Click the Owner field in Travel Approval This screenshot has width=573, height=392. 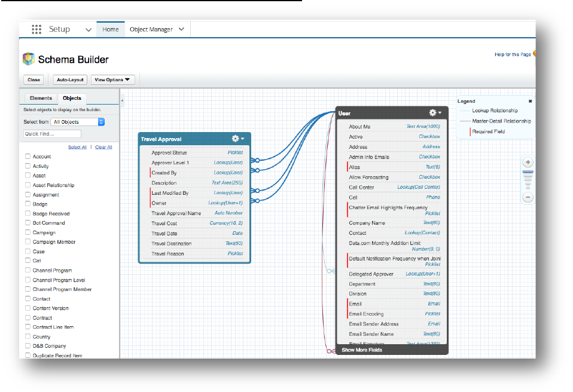click(197, 203)
